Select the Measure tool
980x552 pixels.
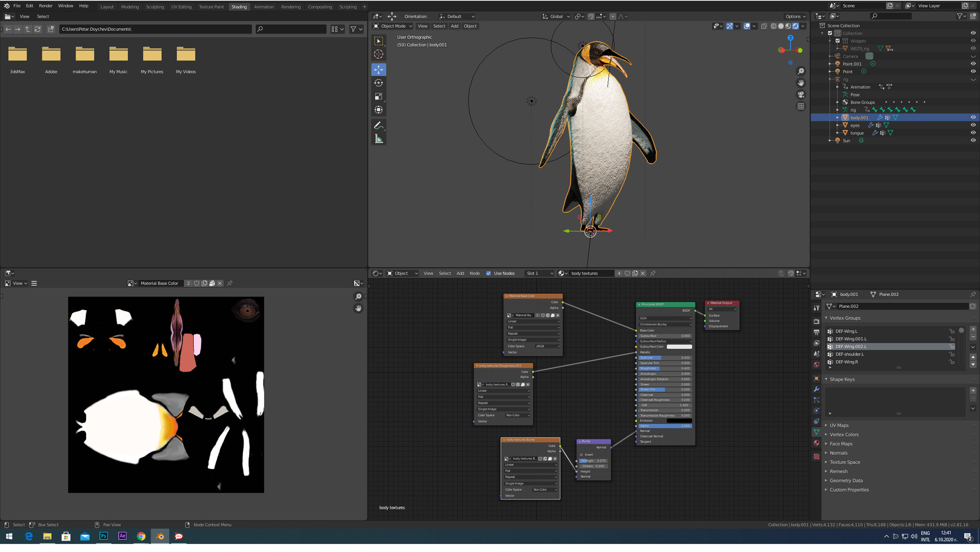(x=378, y=139)
